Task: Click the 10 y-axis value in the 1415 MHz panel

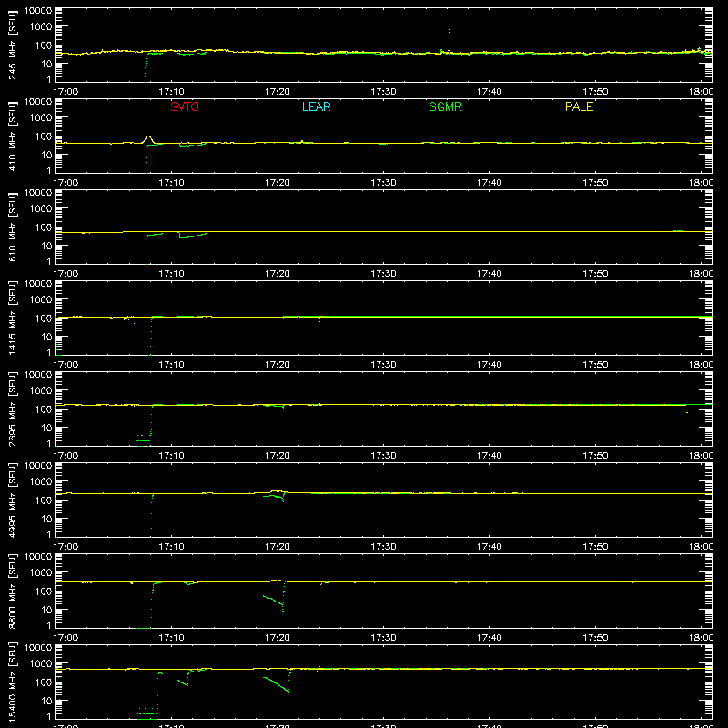Action: (x=46, y=337)
